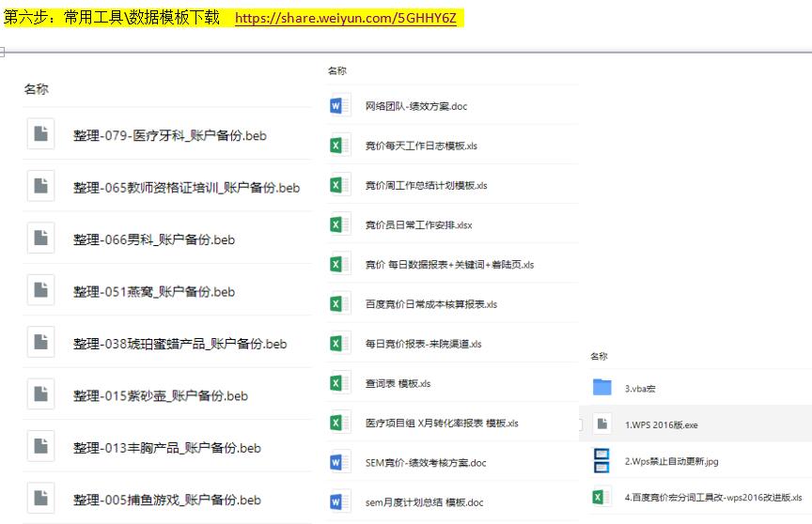
Task: Open folder name 3.vba宏
Action: (640, 389)
